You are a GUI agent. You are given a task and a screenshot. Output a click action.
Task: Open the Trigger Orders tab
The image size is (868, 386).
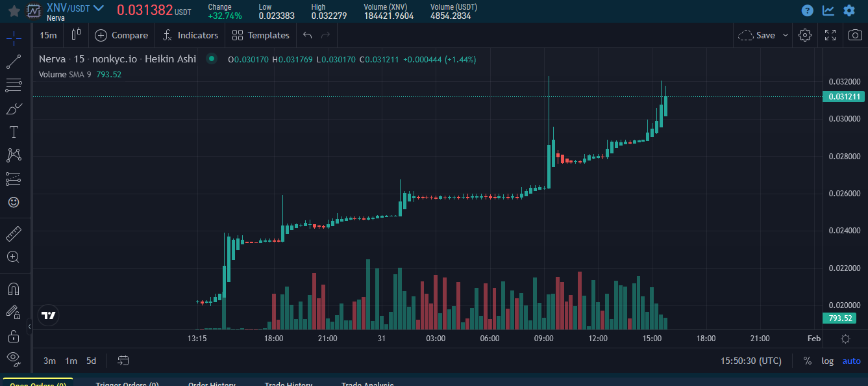pos(127,383)
